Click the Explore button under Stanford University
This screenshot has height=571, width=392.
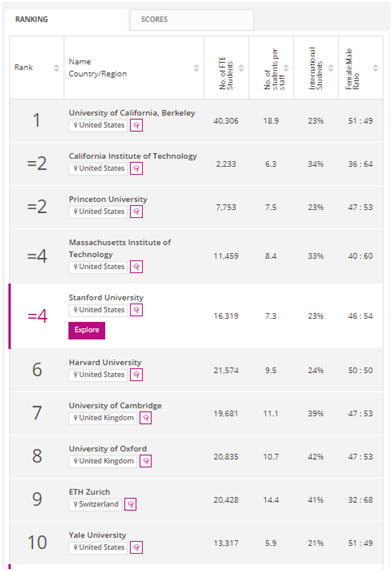[x=87, y=330]
